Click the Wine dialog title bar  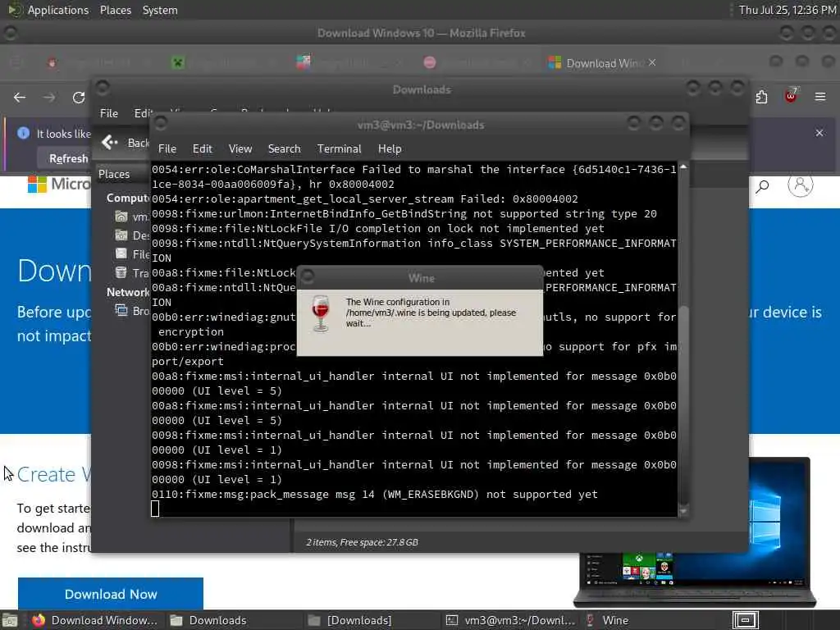[421, 278]
